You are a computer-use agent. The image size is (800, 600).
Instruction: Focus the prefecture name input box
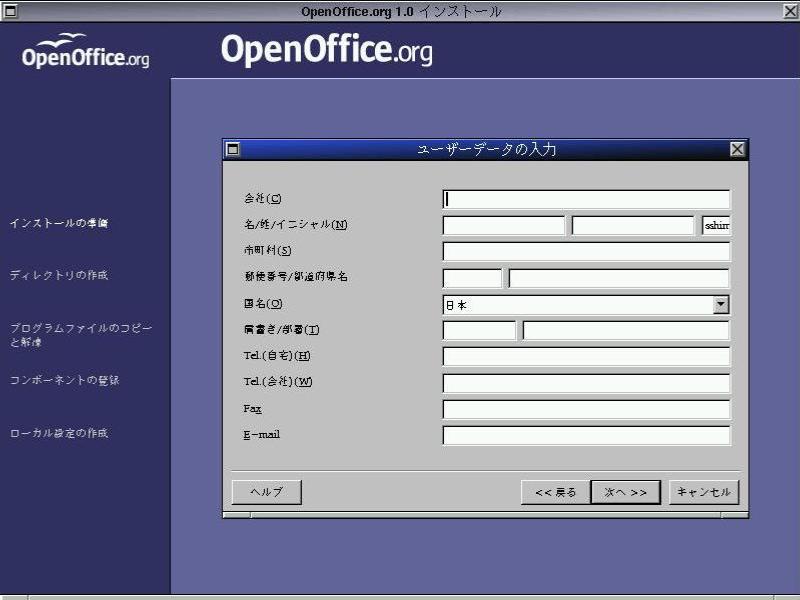[619, 278]
